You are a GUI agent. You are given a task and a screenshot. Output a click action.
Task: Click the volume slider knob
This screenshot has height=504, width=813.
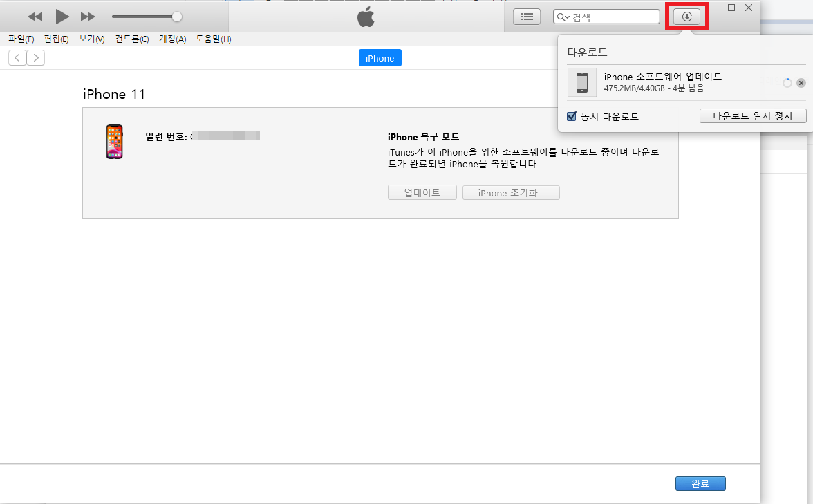tap(177, 17)
